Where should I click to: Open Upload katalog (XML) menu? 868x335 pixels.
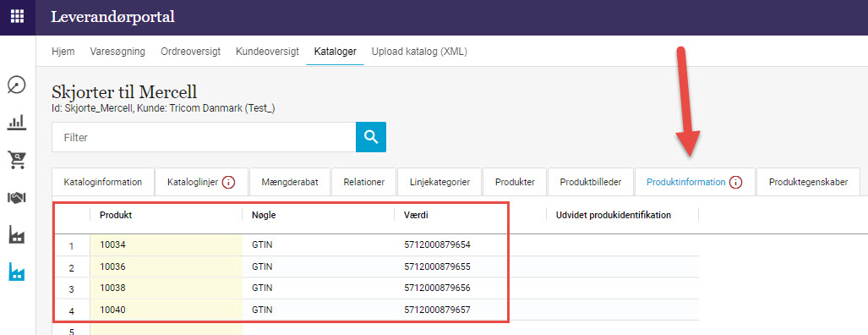tap(419, 52)
